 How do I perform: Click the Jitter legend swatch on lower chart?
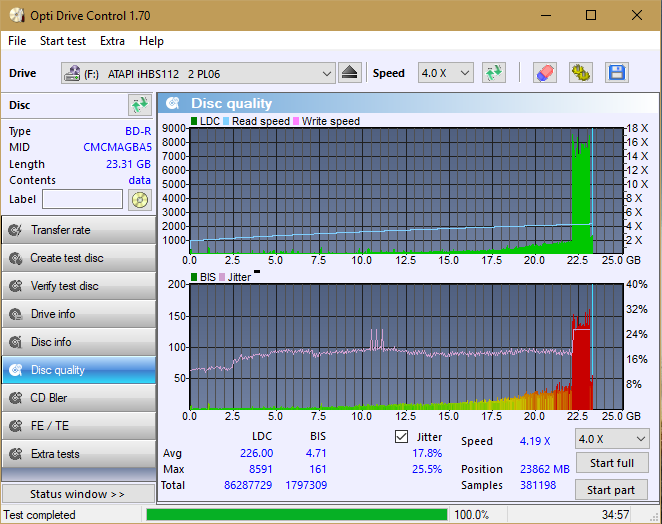coord(222,277)
